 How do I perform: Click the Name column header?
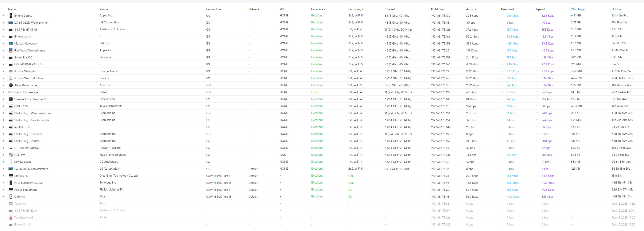tap(12, 9)
